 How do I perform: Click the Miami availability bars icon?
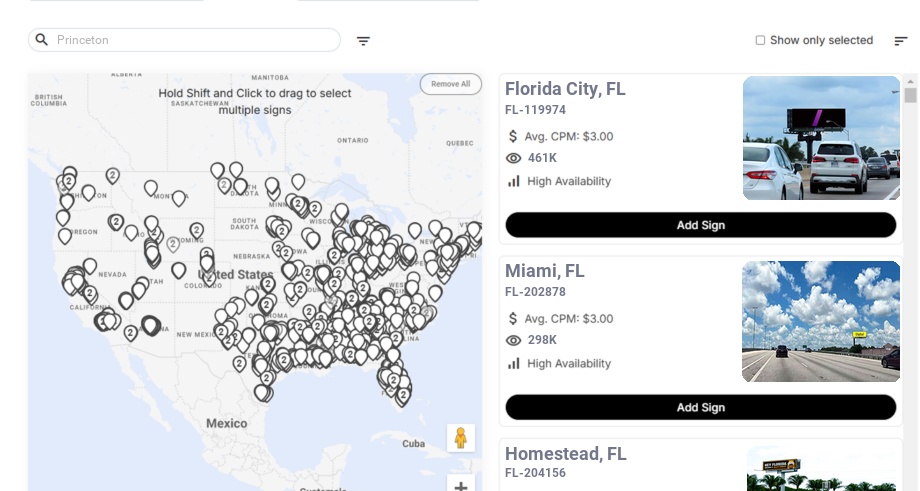[x=514, y=363]
